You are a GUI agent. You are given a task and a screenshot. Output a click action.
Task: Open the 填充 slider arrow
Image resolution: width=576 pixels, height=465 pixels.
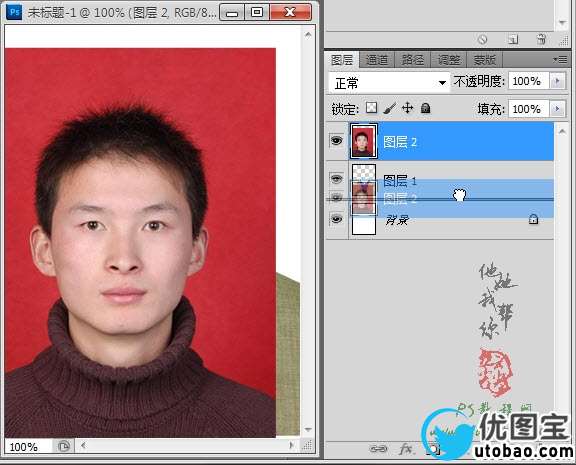[x=557, y=109]
